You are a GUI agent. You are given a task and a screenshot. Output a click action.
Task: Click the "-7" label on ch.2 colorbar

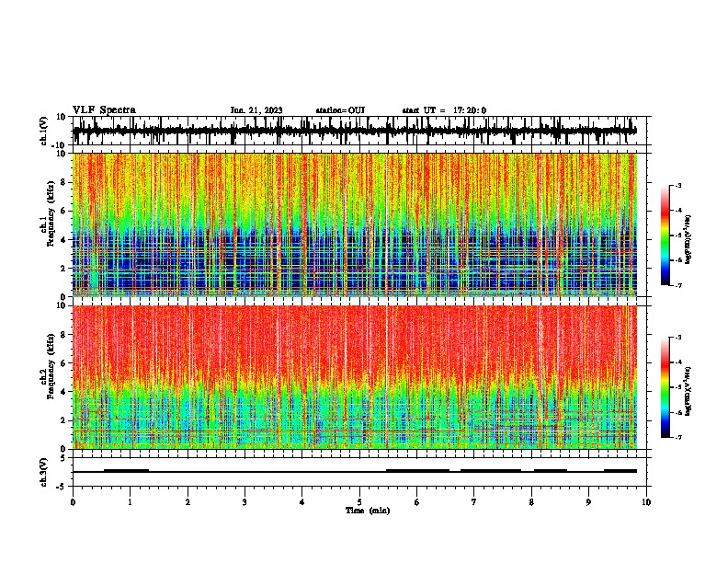(677, 437)
